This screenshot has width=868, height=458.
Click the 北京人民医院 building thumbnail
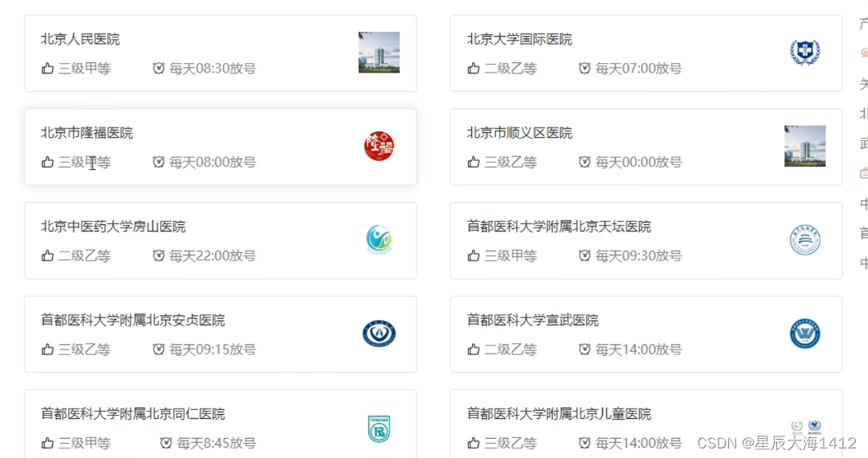click(379, 53)
